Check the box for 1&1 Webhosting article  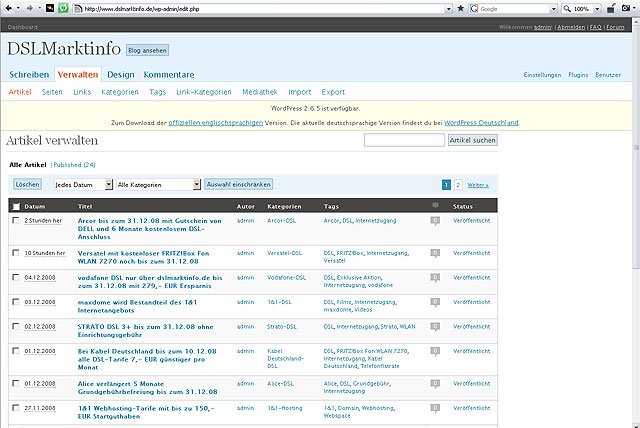click(16, 408)
